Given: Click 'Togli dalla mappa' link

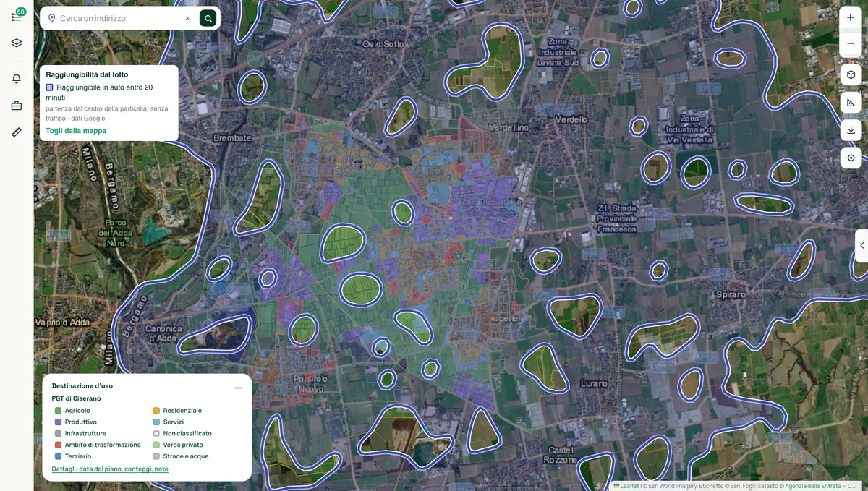Looking at the screenshot, I should [76, 131].
